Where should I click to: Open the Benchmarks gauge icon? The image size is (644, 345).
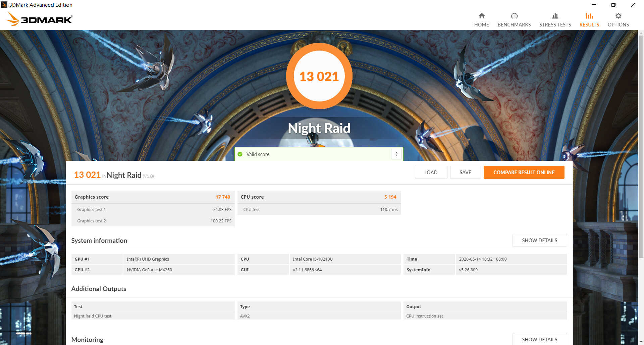pos(514,16)
